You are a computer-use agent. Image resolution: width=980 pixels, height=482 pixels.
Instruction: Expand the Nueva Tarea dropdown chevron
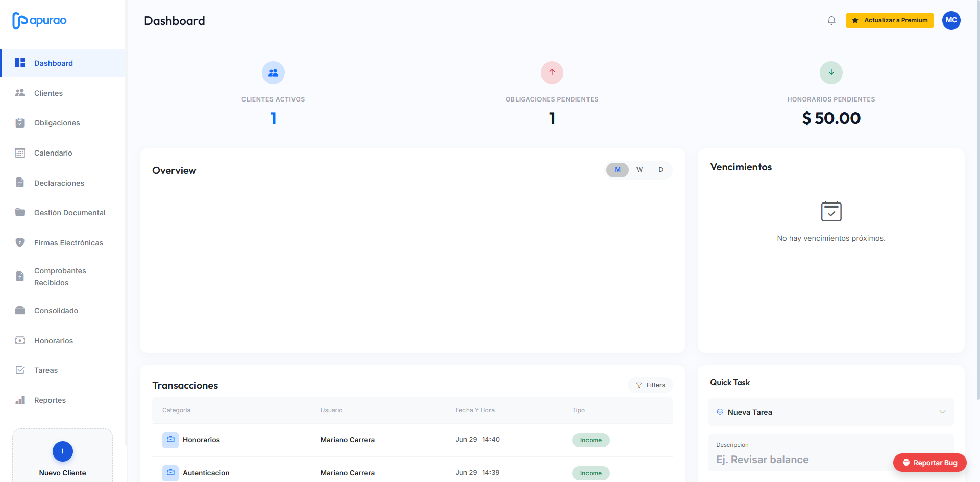(x=942, y=412)
